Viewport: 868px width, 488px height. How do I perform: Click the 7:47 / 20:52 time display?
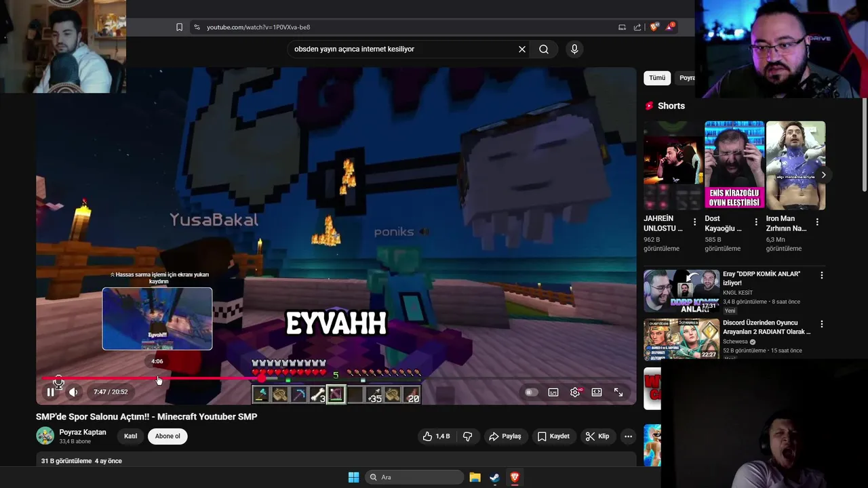111,392
